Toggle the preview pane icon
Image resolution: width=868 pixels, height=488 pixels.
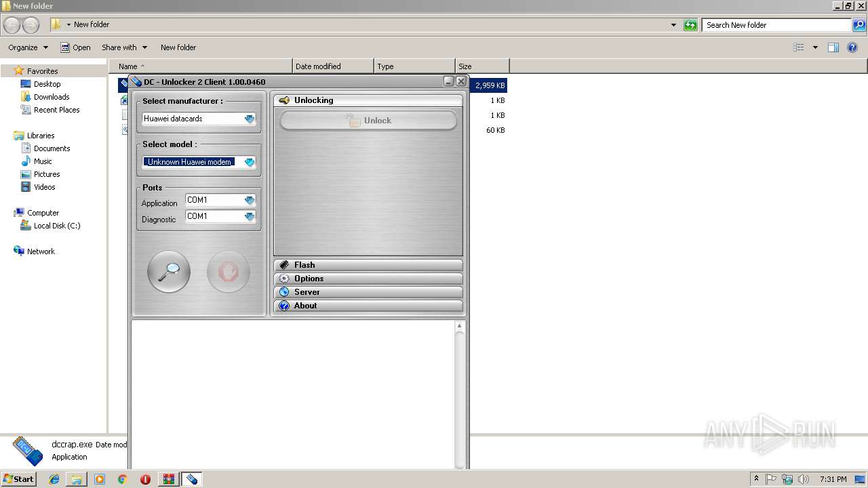click(x=833, y=47)
